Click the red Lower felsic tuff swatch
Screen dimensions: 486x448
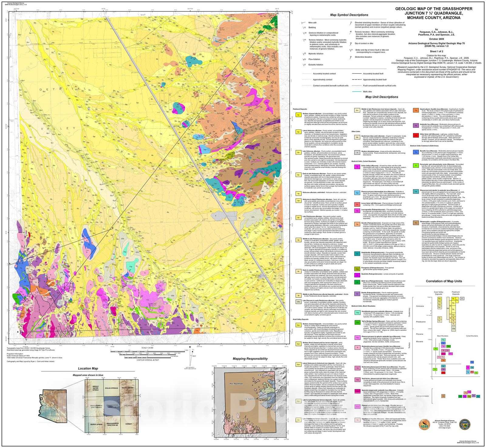357,205
